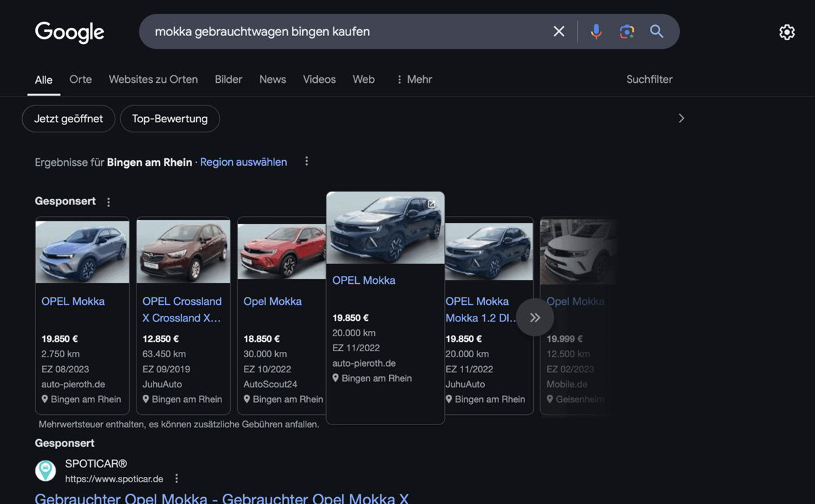
Task: Open Gebrauchter Opel Mokka SPOTICAR headline
Action: coord(222,499)
